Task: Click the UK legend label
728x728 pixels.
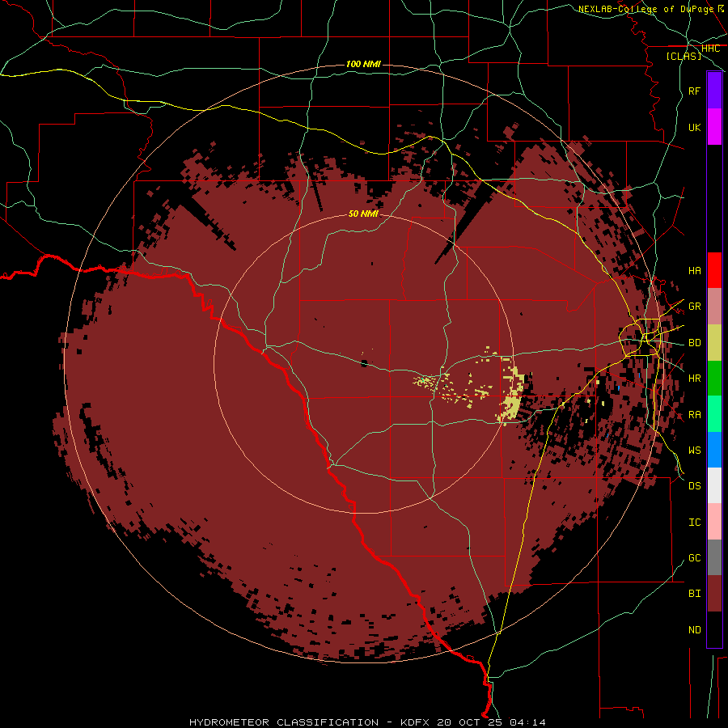Action: coord(694,127)
